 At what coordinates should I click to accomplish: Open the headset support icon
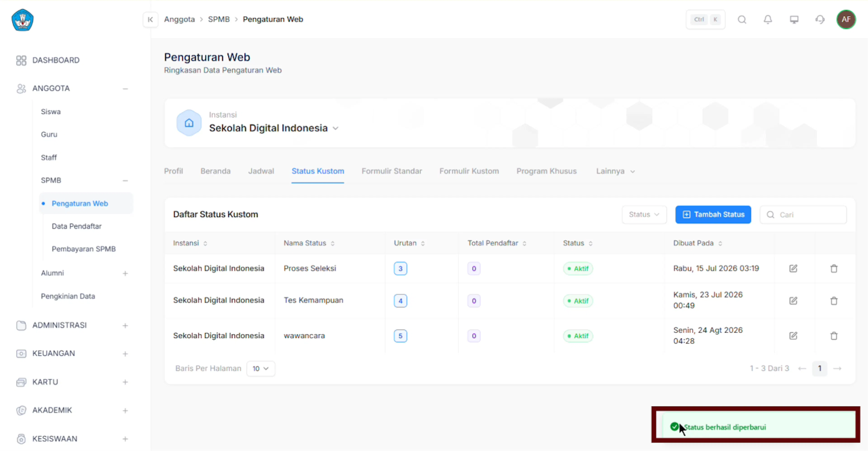coord(820,19)
